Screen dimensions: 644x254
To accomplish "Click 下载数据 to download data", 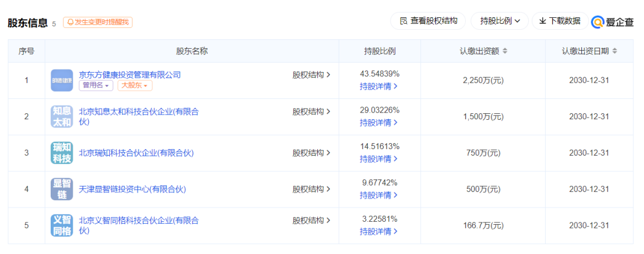I will point(560,21).
